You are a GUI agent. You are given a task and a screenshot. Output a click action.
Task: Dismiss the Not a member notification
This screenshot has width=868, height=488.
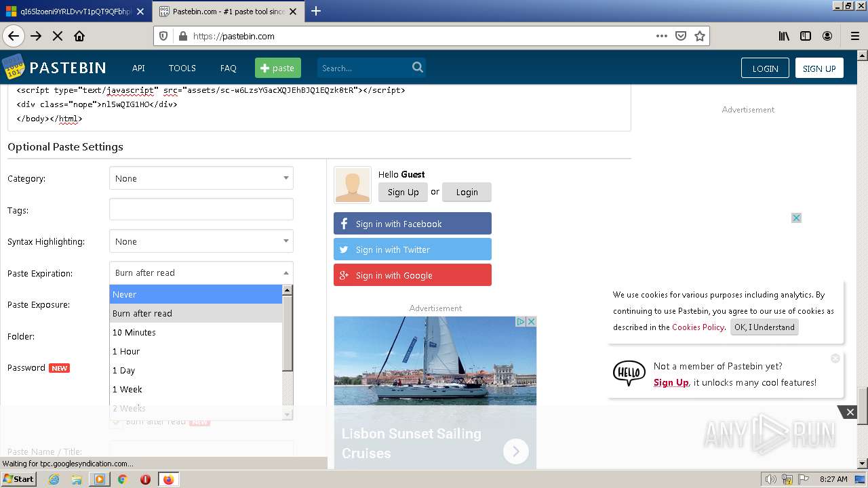[835, 358]
